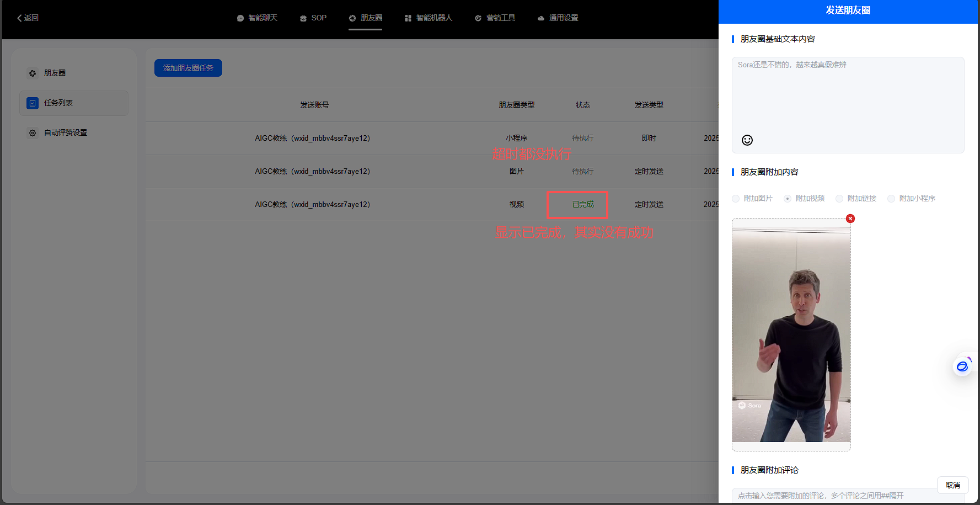Image resolution: width=980 pixels, height=505 pixels.
Task: Select 附加视频 radio option
Action: (788, 199)
